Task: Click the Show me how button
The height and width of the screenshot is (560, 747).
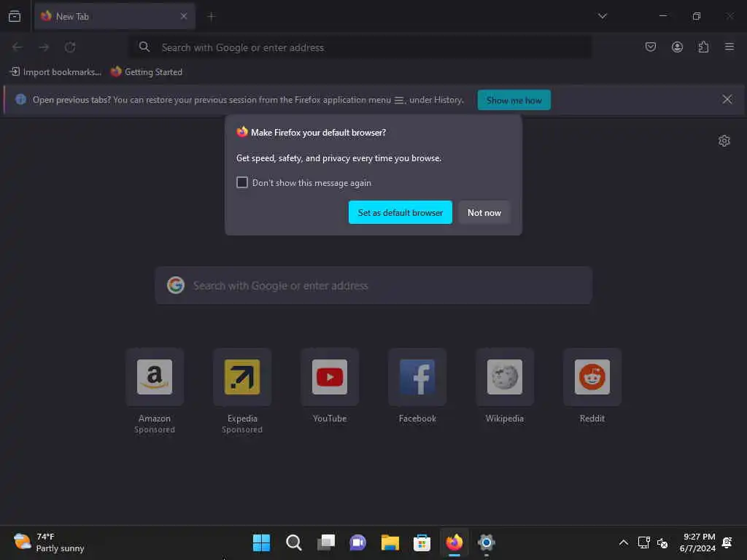Action: point(514,100)
